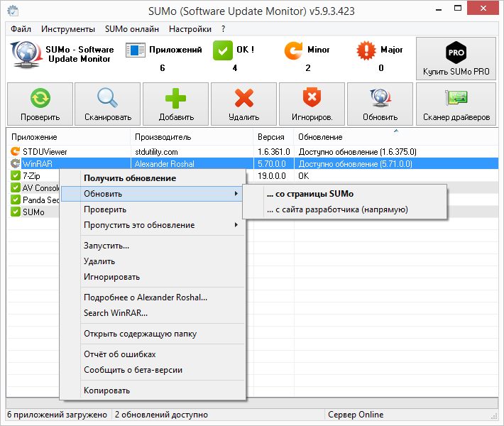504x426 pixels.
Task: Choose Search WinRAR... entry
Action: pos(153,313)
